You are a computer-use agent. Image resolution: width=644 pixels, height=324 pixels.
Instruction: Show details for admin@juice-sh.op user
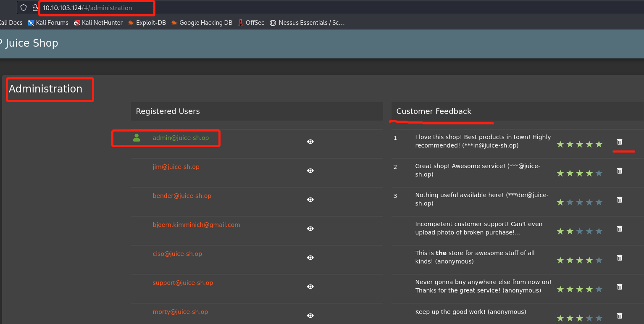[x=310, y=142]
